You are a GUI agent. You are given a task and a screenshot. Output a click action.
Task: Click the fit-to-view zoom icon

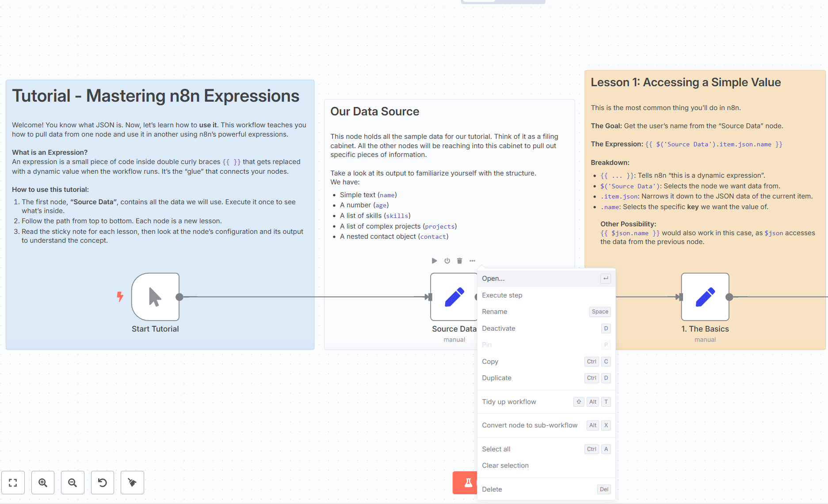coord(13,482)
